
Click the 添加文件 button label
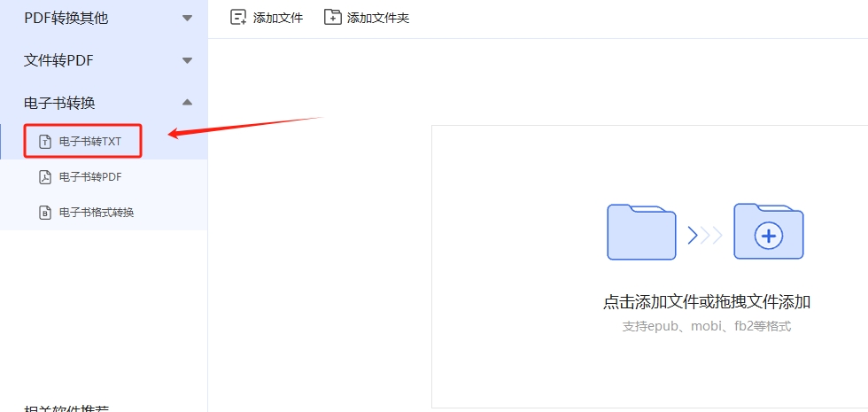coord(278,19)
